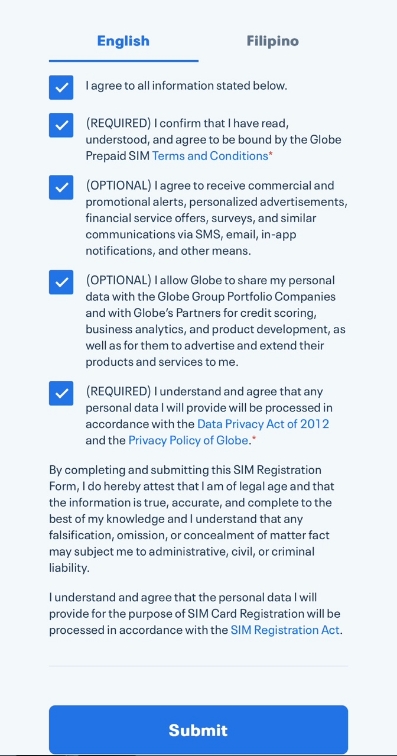
Task: Untick the optional share personal data checkbox
Action: (x=61, y=282)
